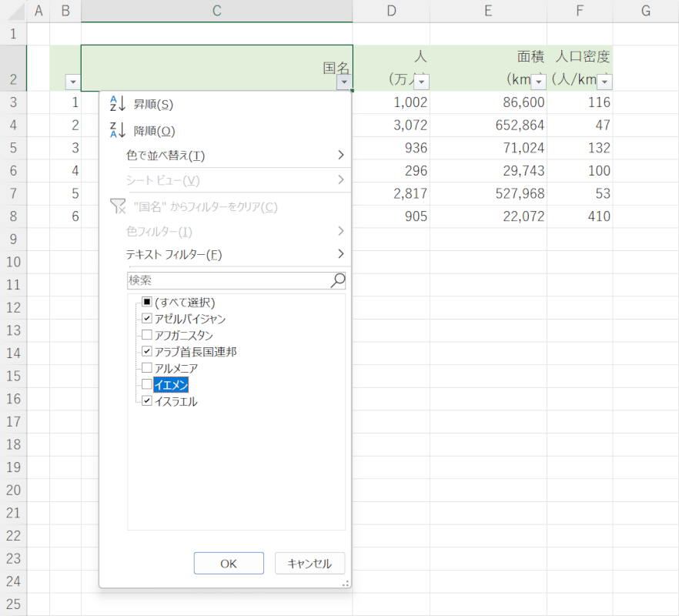The width and height of the screenshot is (679, 616).
Task: Toggle the アゼルバイジャン checkbox
Action: pos(147,319)
